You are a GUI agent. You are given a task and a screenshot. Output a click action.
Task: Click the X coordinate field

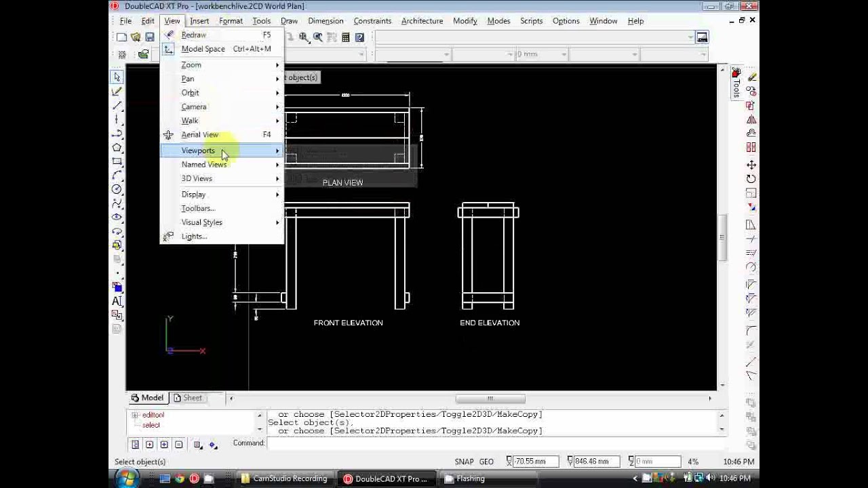click(536, 462)
